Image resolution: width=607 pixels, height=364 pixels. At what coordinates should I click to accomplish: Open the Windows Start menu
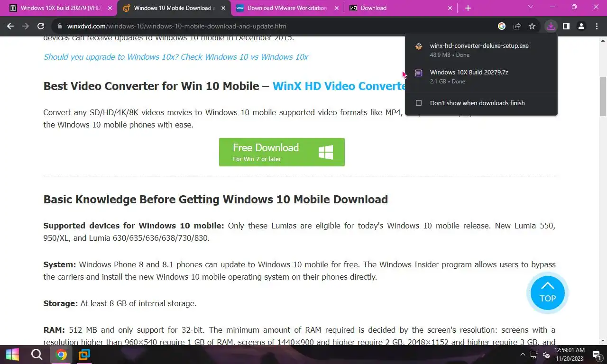pyautogui.click(x=12, y=355)
